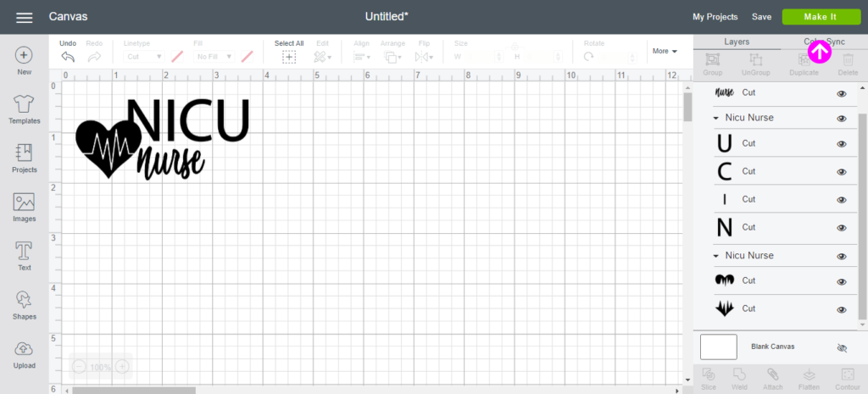Open the Images library
Screen dimensions: 868x394
pyautogui.click(x=24, y=203)
